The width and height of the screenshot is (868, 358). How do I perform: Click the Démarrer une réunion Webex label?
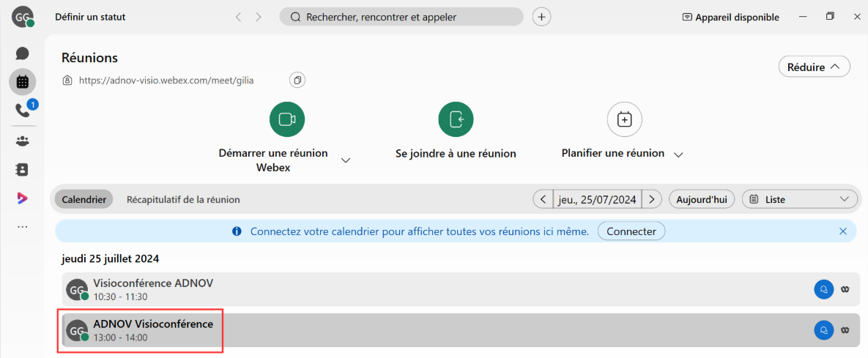pyautogui.click(x=273, y=160)
